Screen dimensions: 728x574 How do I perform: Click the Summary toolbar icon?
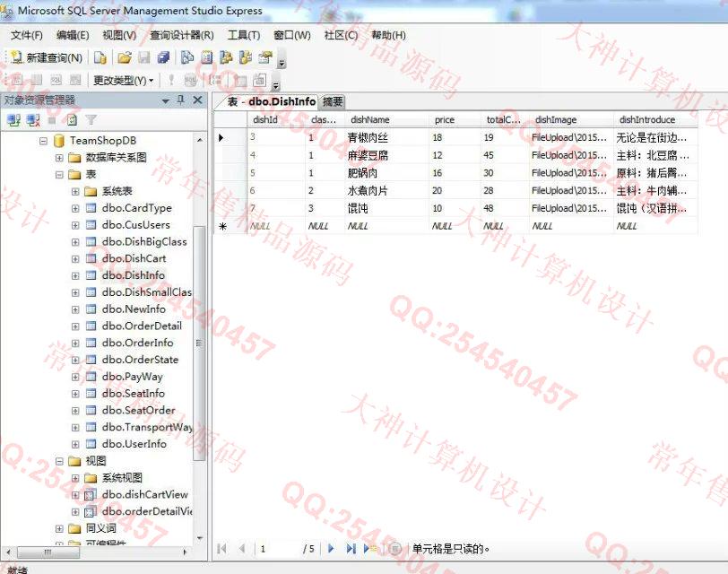[x=206, y=57]
